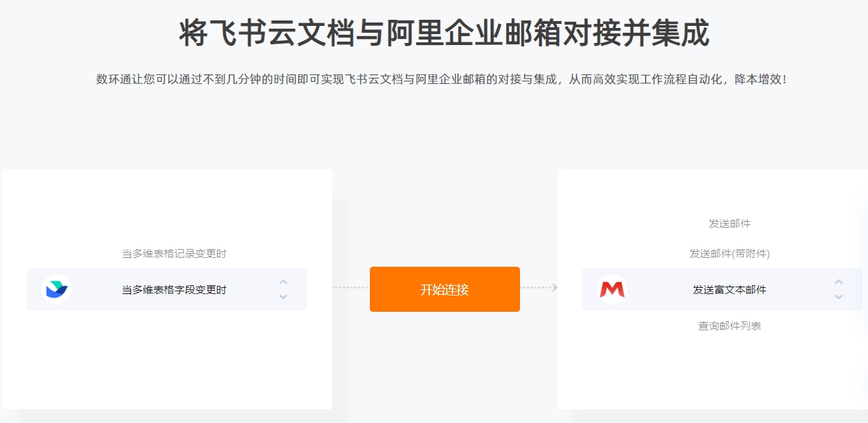
Task: Select the 发送邮件 action option
Action: tap(729, 224)
